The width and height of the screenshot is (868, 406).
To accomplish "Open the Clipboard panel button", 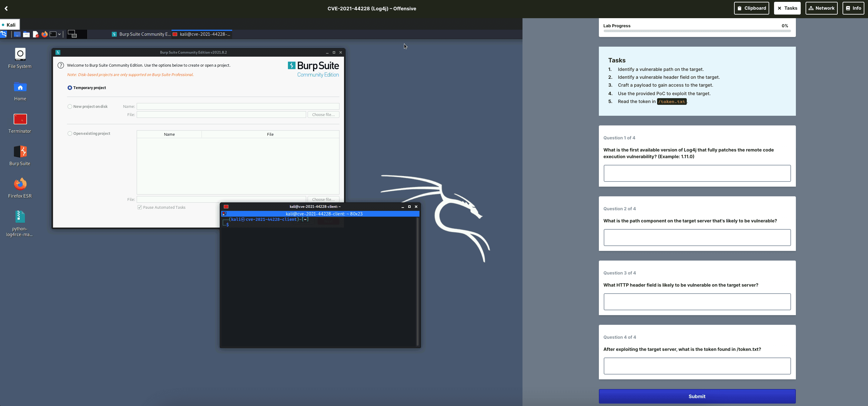I will [751, 8].
